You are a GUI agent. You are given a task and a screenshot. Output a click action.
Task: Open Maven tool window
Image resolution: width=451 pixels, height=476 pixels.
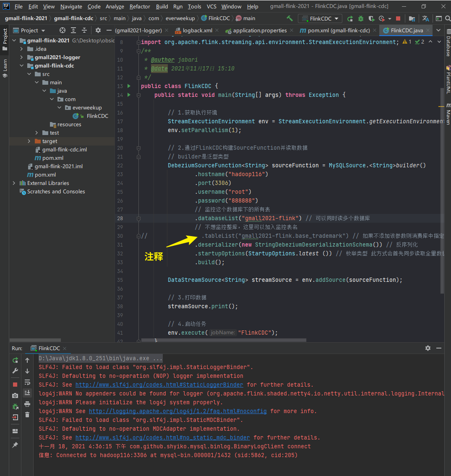448,114
